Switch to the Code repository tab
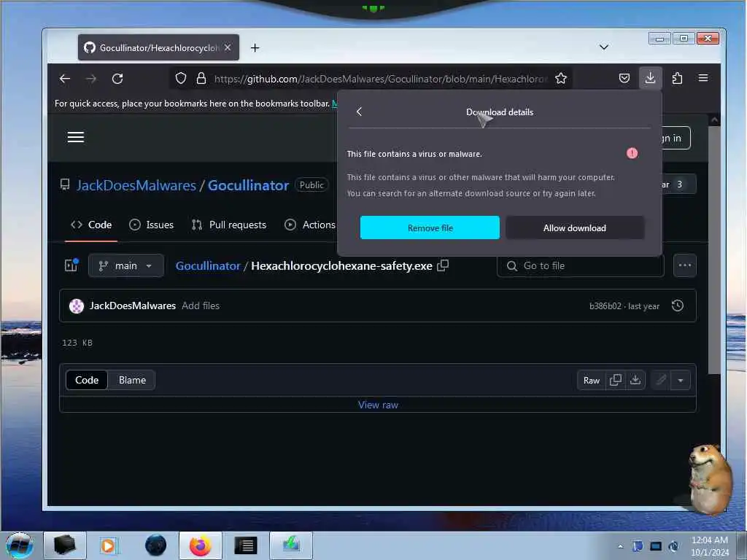Screen dimensions: 747x560 (x=91, y=225)
